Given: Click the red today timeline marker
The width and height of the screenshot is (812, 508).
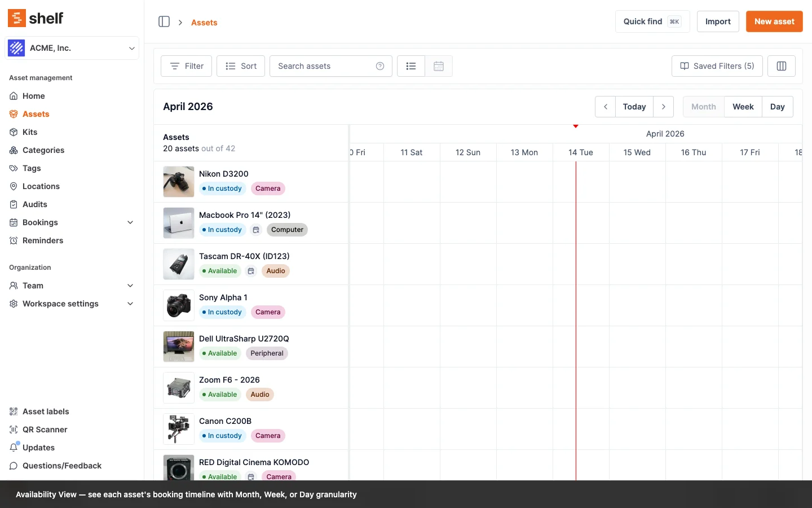Looking at the screenshot, I should pos(576,126).
